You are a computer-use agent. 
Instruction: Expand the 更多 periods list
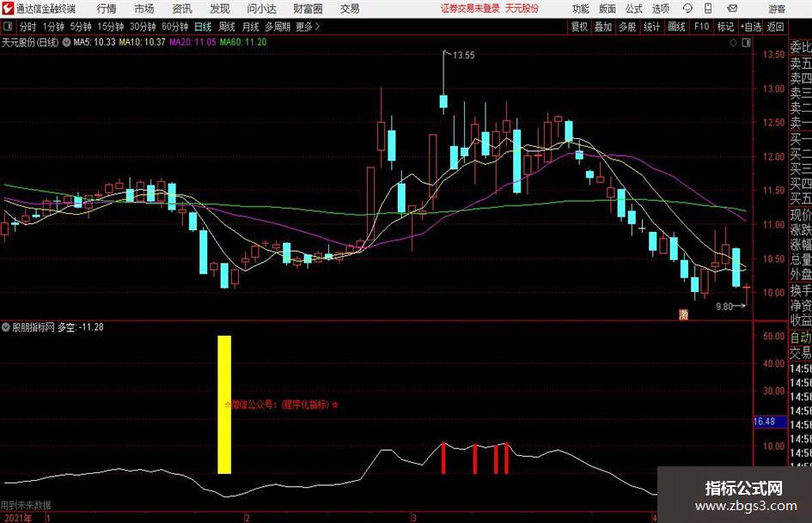308,27
